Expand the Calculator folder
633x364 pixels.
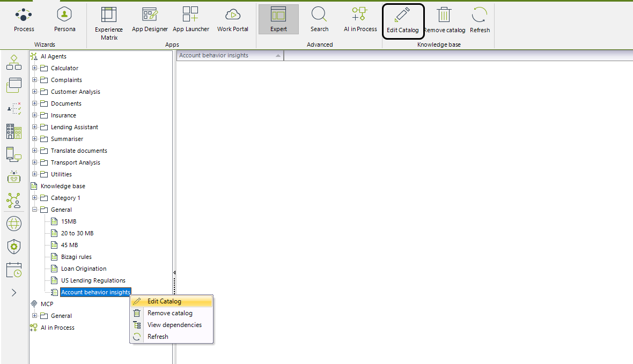[x=34, y=68]
